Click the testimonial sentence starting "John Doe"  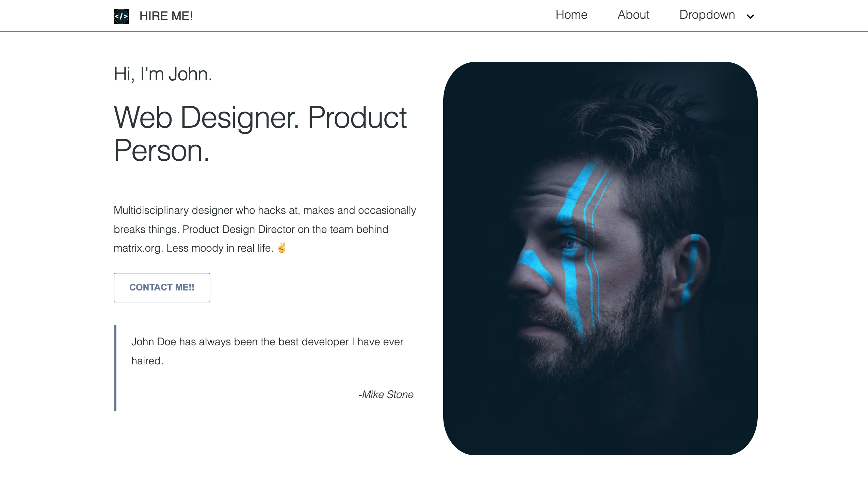pyautogui.click(x=267, y=342)
